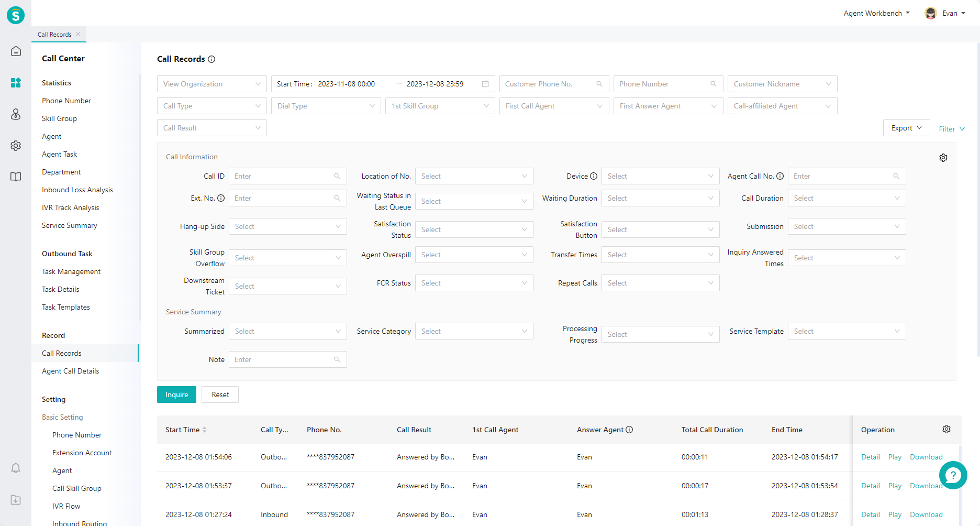
Task: Click search icon in Customer Phone No. field
Action: pos(599,84)
